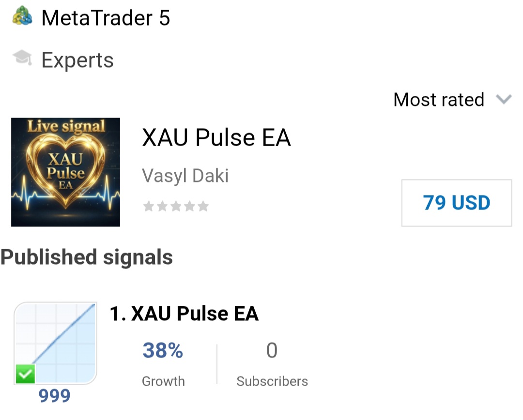
Task: Click the Published signals heading
Action: pyautogui.click(x=87, y=257)
